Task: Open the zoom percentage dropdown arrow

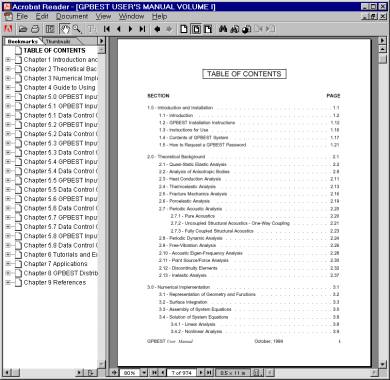Action: [144, 373]
